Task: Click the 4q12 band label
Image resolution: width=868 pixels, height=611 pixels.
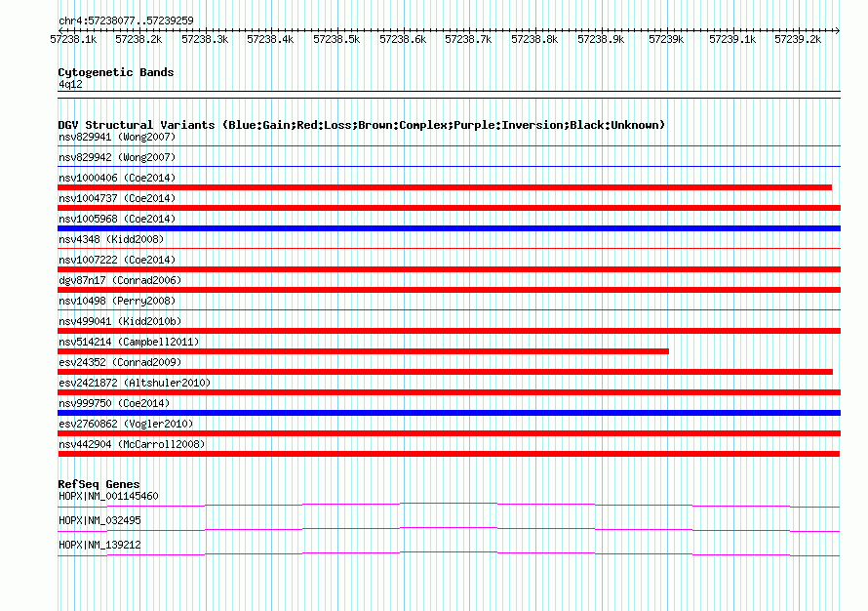Action: (x=70, y=84)
